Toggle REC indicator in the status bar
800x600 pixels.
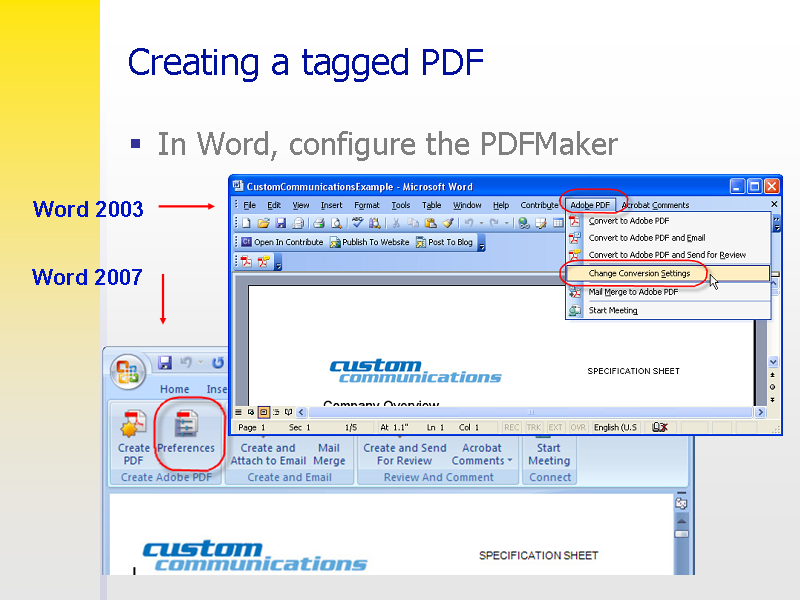pyautogui.click(x=512, y=427)
